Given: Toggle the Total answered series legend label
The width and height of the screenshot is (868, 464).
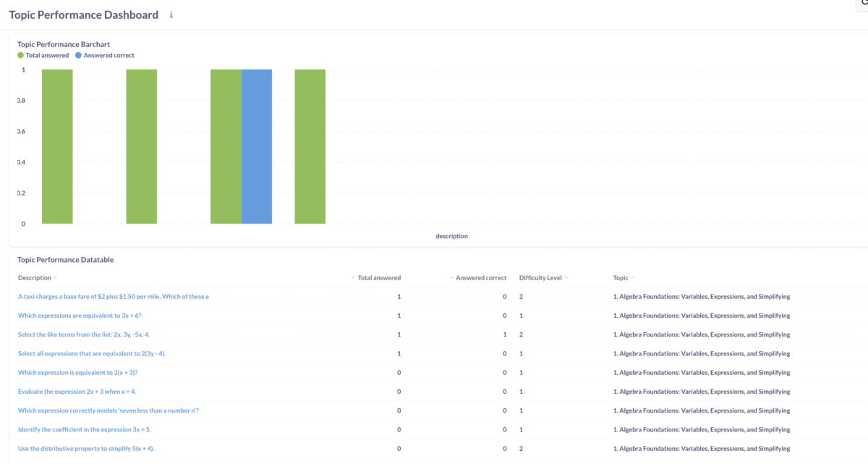Looking at the screenshot, I should click(47, 55).
